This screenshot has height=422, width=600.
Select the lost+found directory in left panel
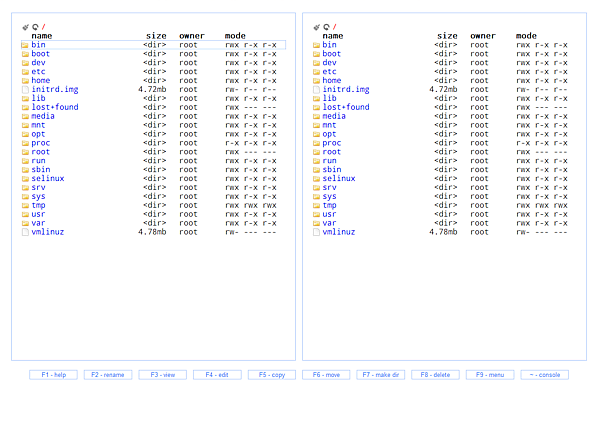click(x=52, y=107)
